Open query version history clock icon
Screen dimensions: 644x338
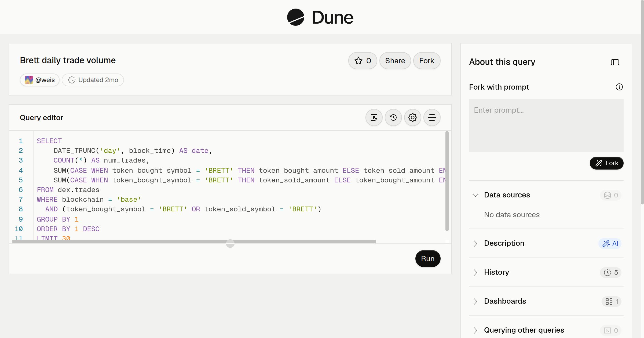393,117
